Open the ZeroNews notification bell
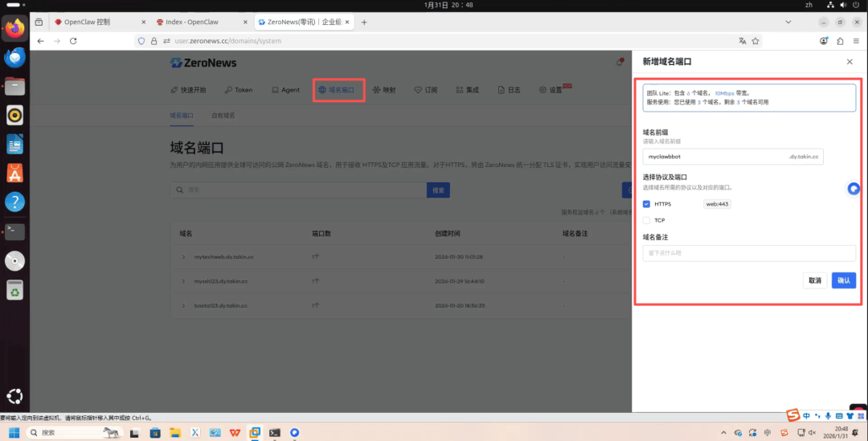The image size is (868, 441). [620, 62]
